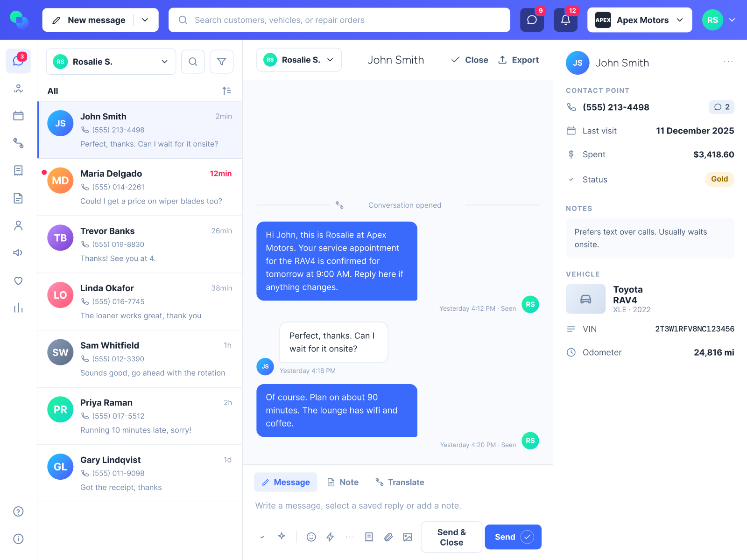Click the Gold status badge
Image resolution: width=747 pixels, height=560 pixels.
point(719,179)
